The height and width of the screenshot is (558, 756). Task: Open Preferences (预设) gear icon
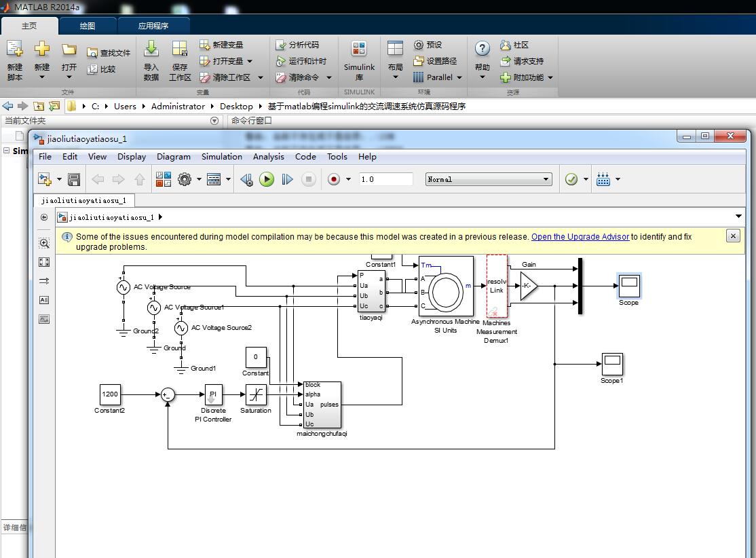point(419,44)
